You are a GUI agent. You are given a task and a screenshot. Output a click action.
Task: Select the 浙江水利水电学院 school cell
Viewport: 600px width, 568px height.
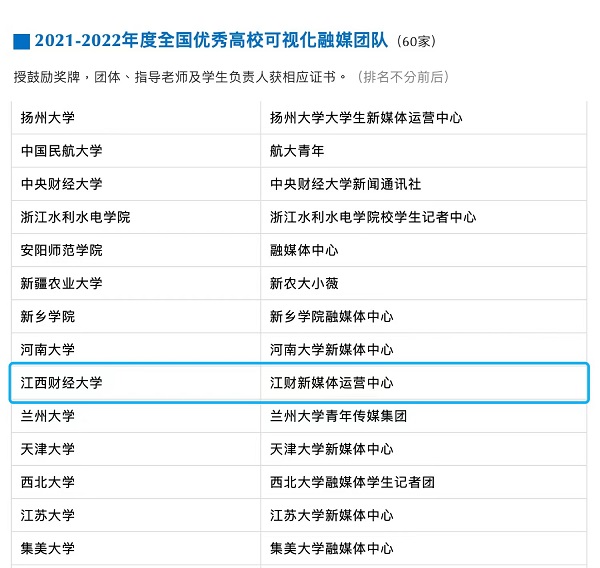(76, 217)
